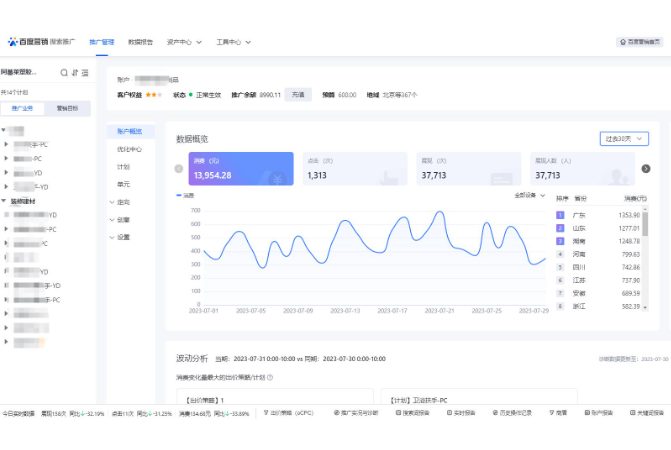The height and width of the screenshot is (450, 671).
Task: Click the 浙江 582.39 province row
Action: click(x=598, y=306)
